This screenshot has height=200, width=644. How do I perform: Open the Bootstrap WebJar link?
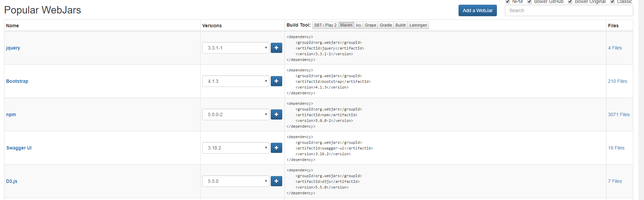coord(17,81)
